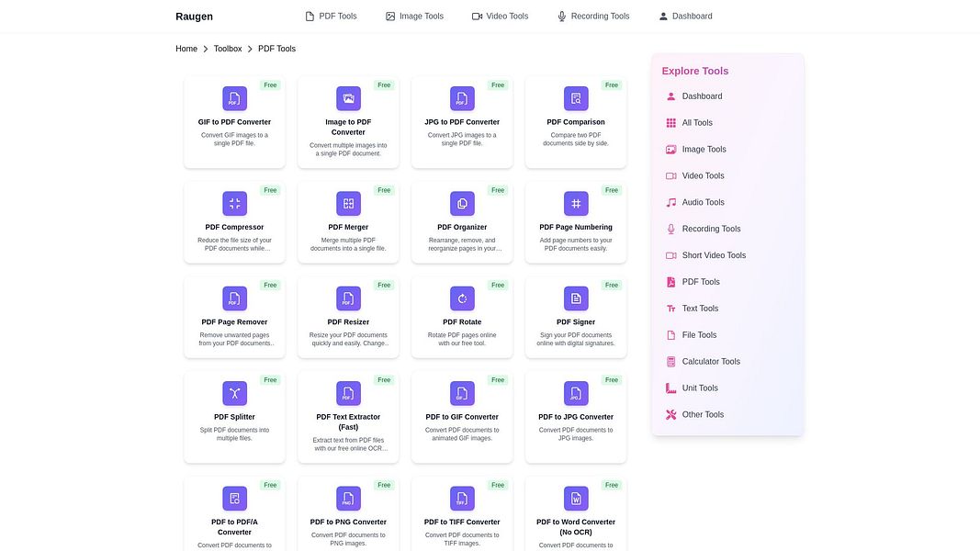Select the PDF Organizer icon
980x551 pixels.
pyautogui.click(x=462, y=204)
